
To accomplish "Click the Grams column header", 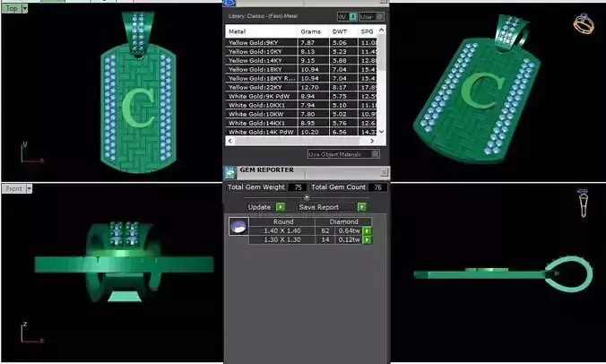I will pos(313,31).
